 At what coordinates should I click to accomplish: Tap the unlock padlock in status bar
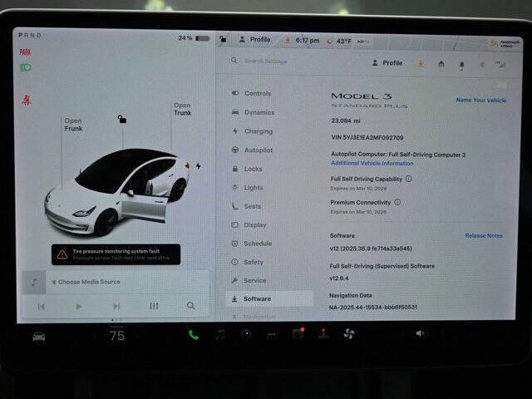(223, 39)
